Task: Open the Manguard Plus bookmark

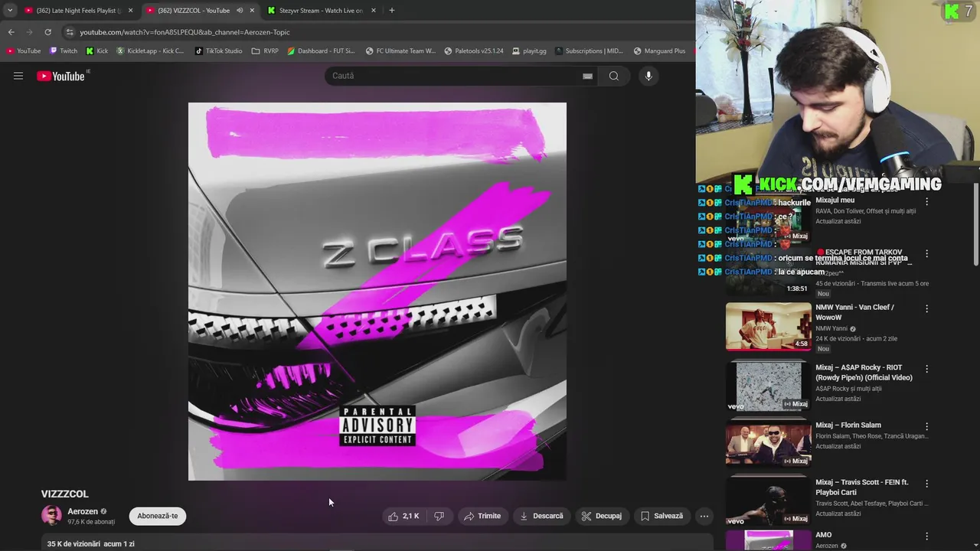Action: pyautogui.click(x=660, y=51)
